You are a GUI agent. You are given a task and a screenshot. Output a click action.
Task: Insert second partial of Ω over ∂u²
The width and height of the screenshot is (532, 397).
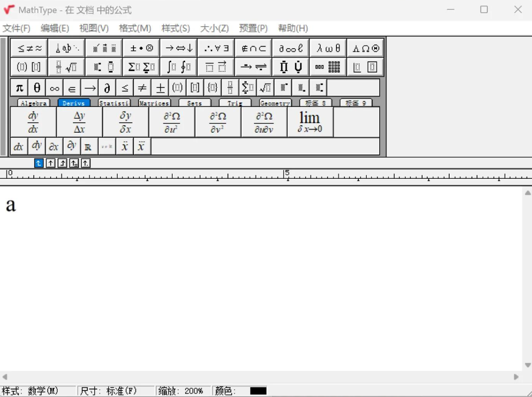point(172,122)
